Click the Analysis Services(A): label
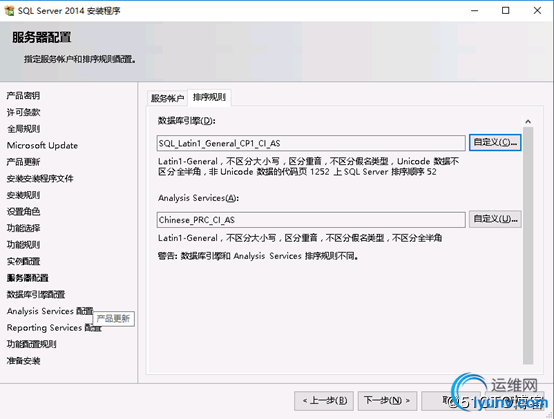The image size is (554, 419). (198, 198)
